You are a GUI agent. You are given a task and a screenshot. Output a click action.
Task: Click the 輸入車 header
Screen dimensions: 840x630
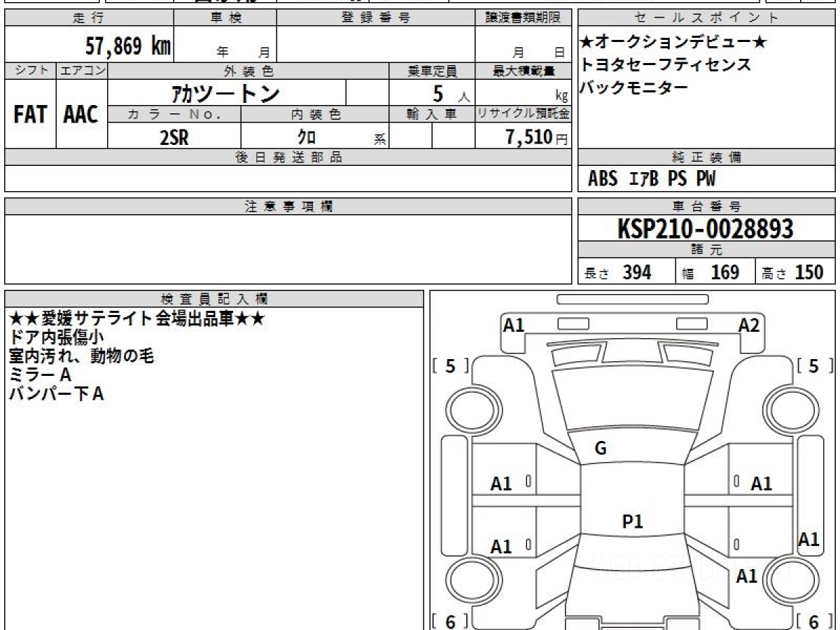pos(432,114)
